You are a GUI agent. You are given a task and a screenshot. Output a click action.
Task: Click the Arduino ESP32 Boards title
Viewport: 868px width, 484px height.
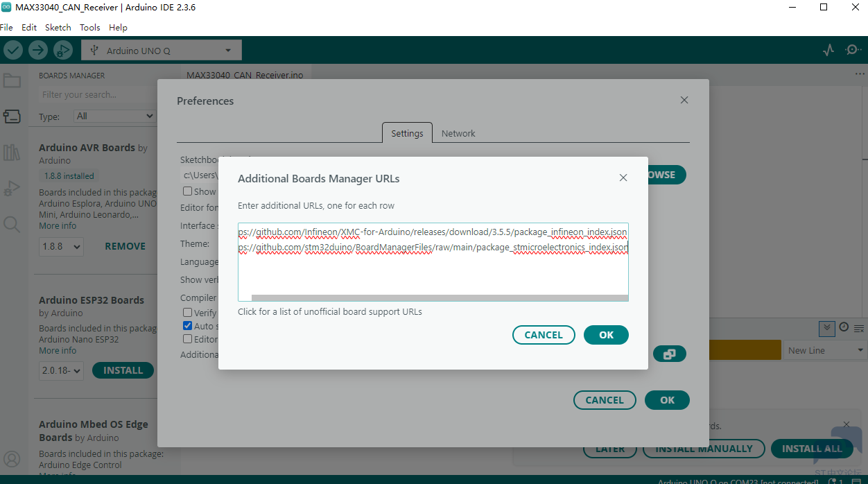click(92, 300)
